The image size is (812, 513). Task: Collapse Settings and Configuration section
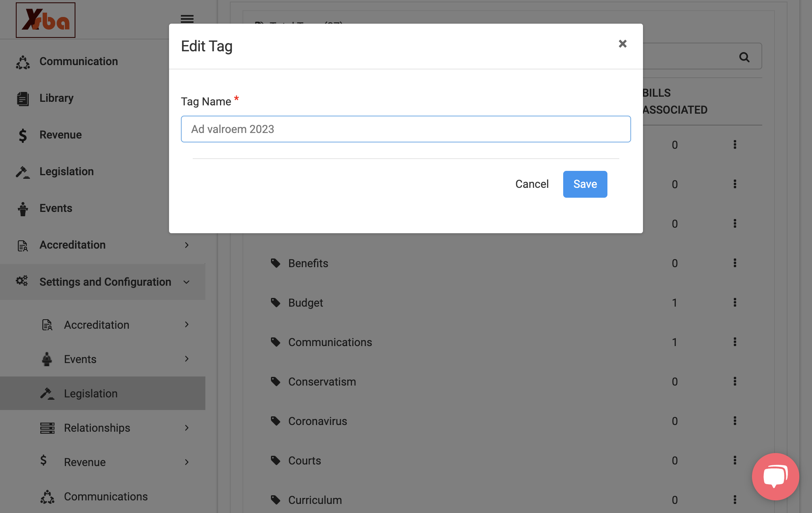[x=186, y=282]
